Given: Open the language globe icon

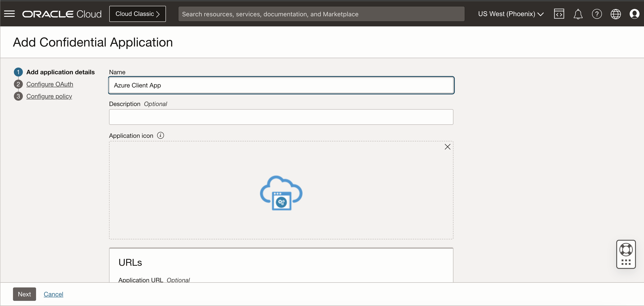Looking at the screenshot, I should pyautogui.click(x=616, y=14).
